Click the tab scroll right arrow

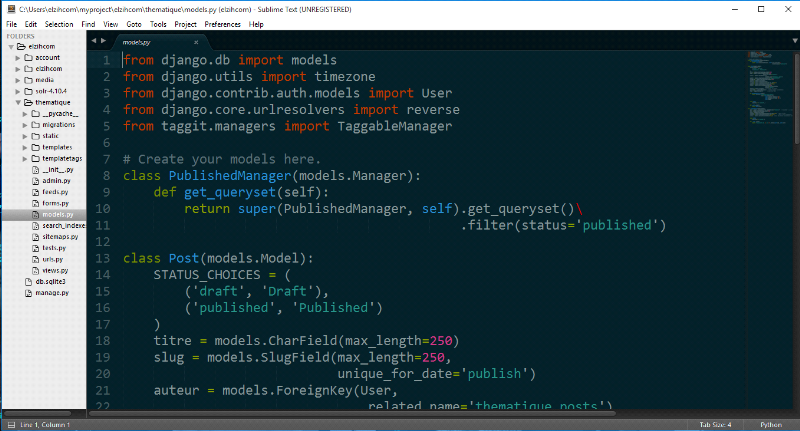tap(105, 42)
